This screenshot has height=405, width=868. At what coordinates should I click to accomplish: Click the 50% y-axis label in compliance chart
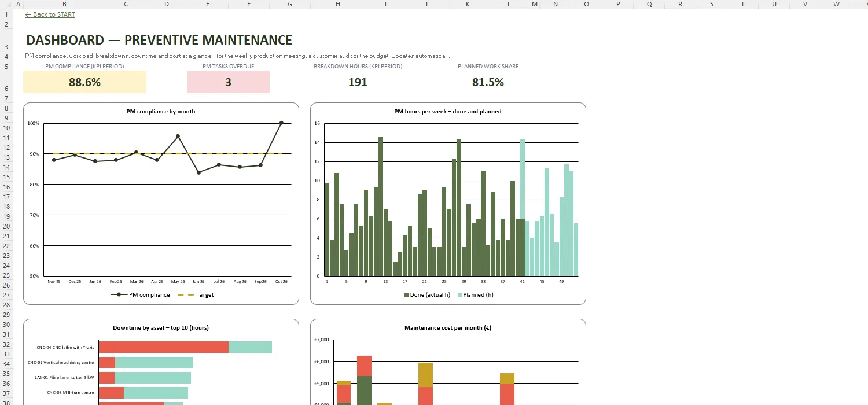point(34,277)
